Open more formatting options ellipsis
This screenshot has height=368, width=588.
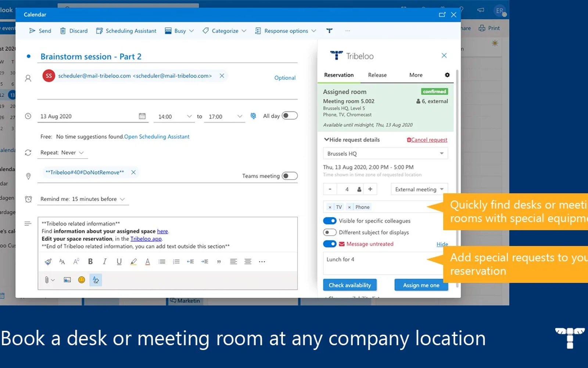(262, 262)
